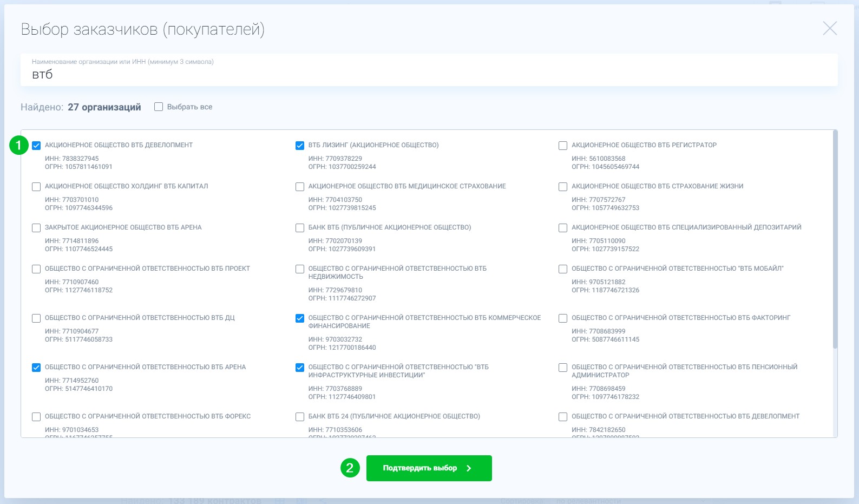Click text 'ИНН: 9705121882'
Image resolution: width=859 pixels, height=504 pixels.
599,282
